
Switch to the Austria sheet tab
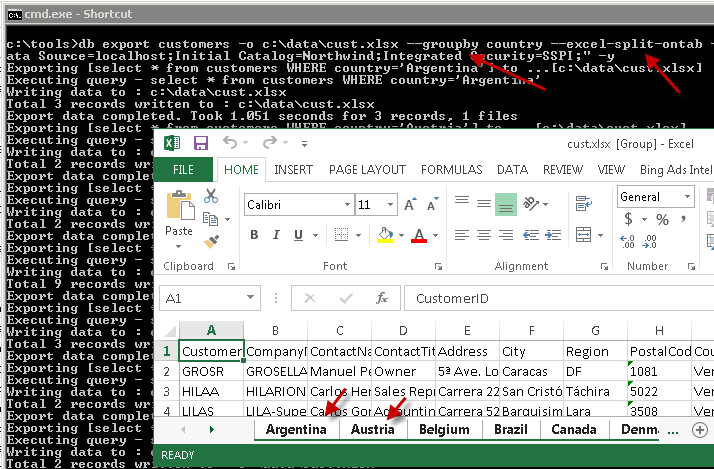[x=372, y=429]
